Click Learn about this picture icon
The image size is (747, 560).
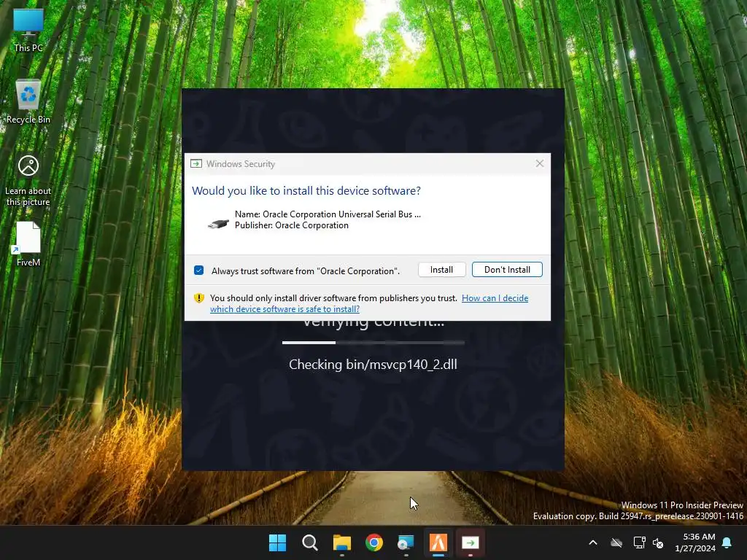pos(28,181)
